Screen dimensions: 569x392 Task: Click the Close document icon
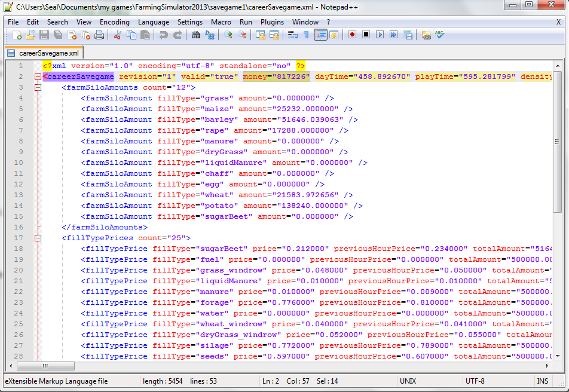(72, 35)
